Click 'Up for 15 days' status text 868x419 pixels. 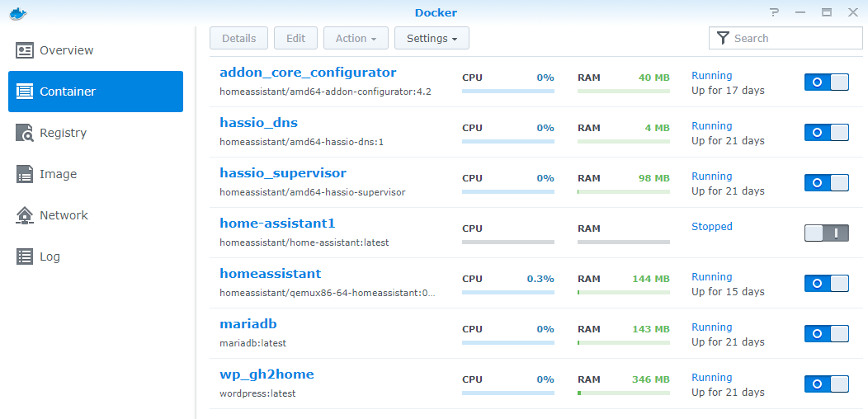coord(728,292)
